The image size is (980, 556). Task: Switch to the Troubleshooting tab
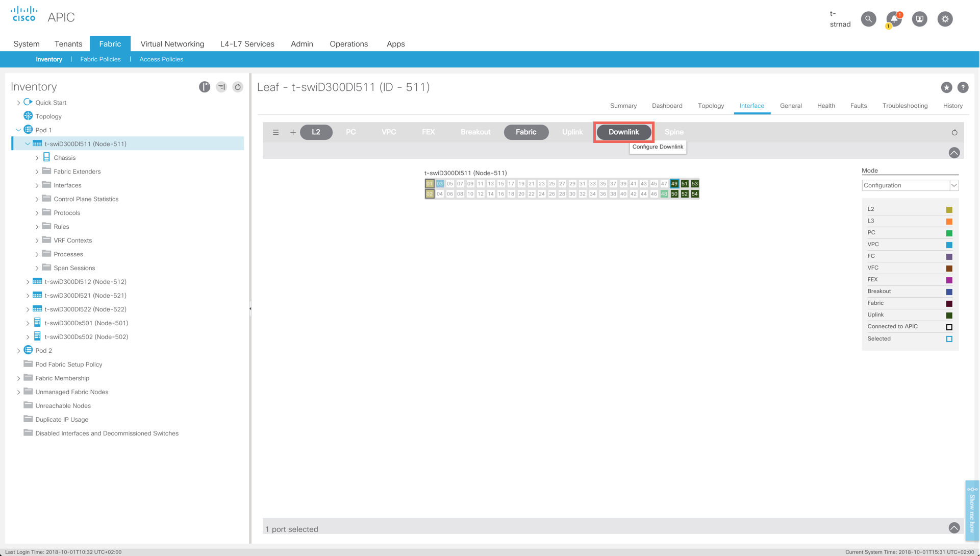pyautogui.click(x=905, y=106)
